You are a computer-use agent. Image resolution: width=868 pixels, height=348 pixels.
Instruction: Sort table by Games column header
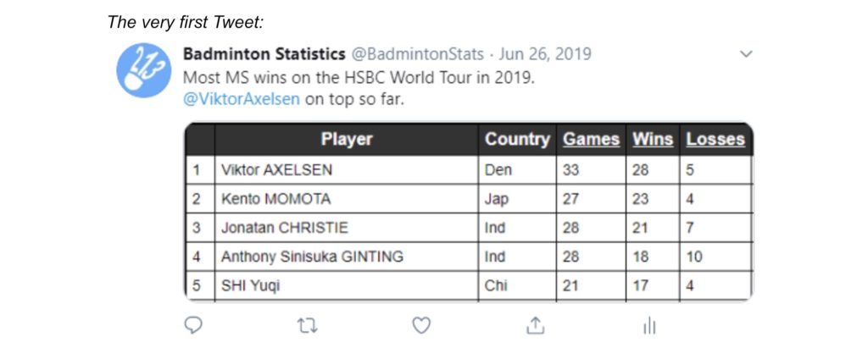tap(591, 140)
